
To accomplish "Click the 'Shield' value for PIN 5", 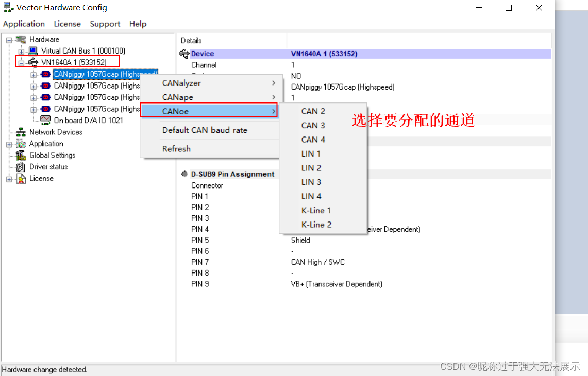I will tap(300, 241).
